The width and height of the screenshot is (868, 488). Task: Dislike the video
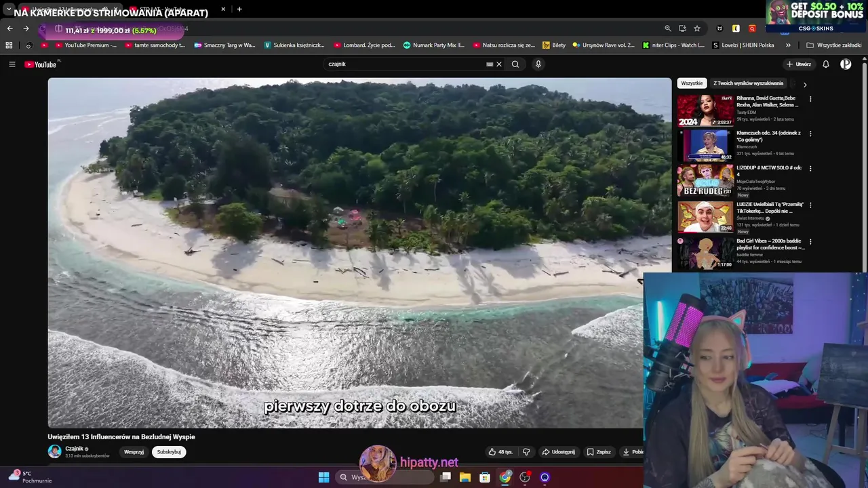[526, 452]
